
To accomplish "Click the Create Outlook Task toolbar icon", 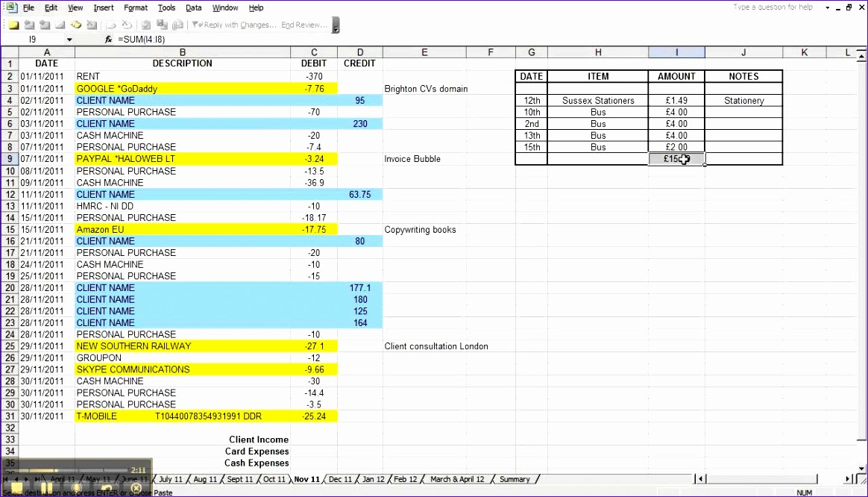I will click(x=146, y=25).
